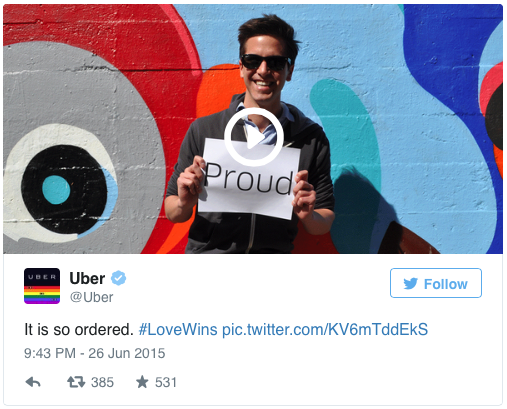Screen dimensions: 507x409
Task: Retweet using the retweet arrows icon
Action: [x=76, y=382]
